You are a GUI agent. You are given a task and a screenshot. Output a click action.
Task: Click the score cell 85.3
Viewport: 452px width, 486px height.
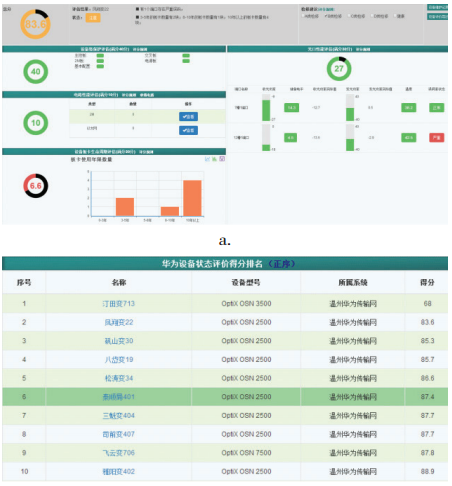click(x=427, y=341)
